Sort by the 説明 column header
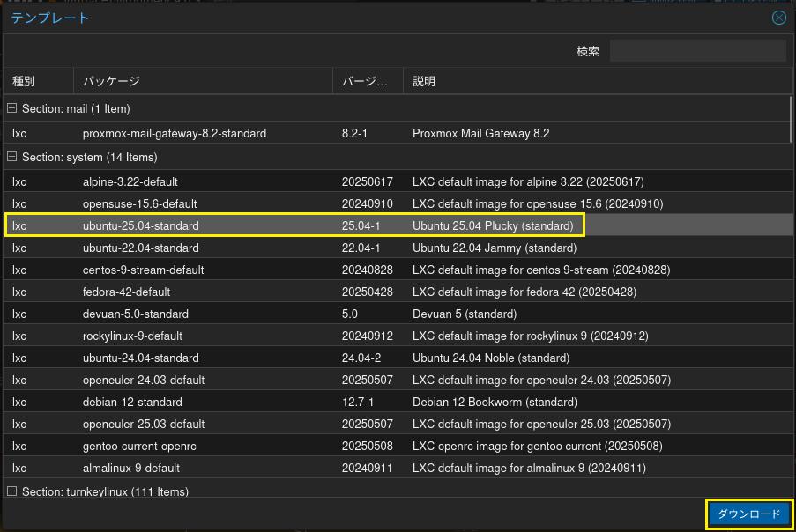This screenshot has height=532, width=796. (598, 81)
